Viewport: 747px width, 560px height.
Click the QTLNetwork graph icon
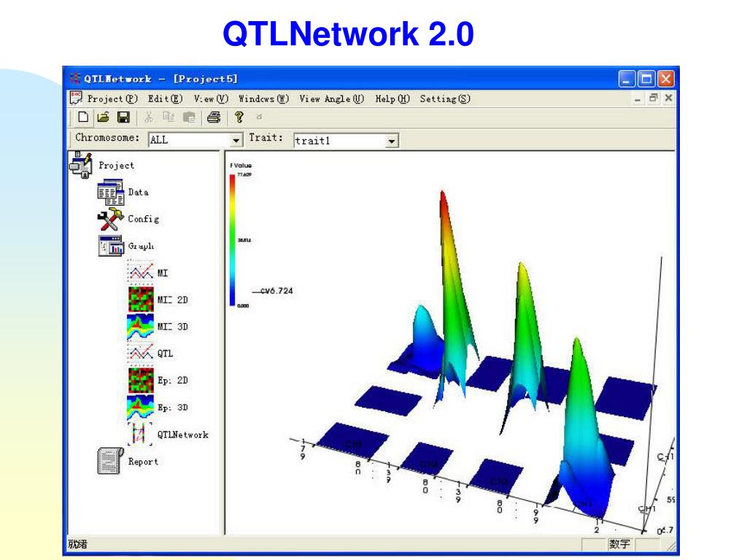click(140, 434)
